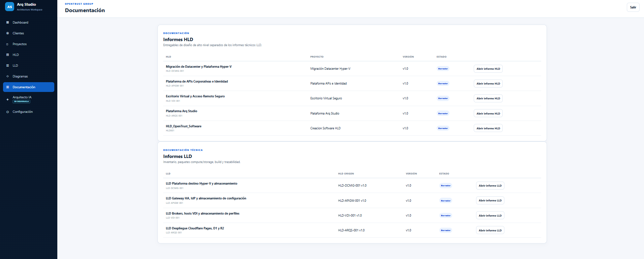Open LLD report for Despliegue Cloudflare Pages
Screen dimensions: 644x259
[490, 230]
